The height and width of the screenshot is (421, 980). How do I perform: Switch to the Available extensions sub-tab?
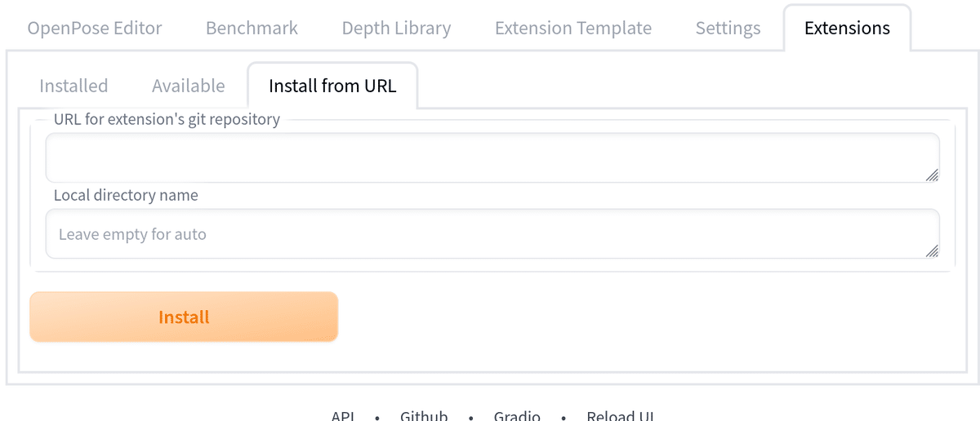[188, 86]
